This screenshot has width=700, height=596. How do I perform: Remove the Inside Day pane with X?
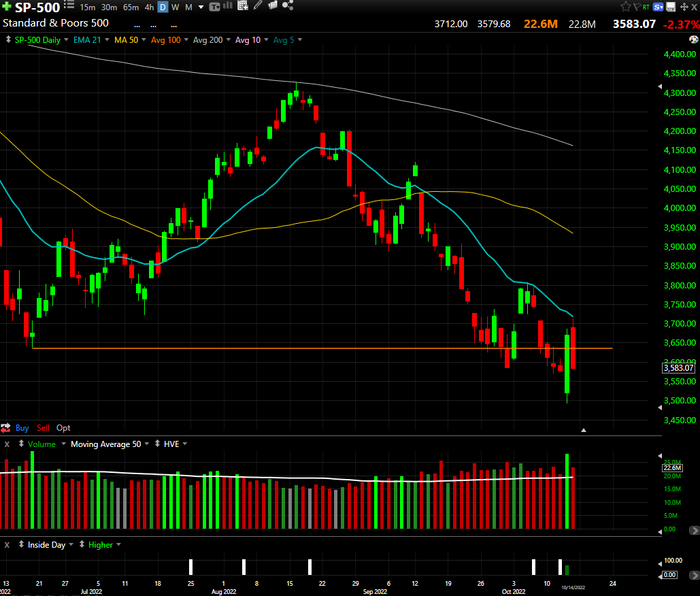pos(7,545)
